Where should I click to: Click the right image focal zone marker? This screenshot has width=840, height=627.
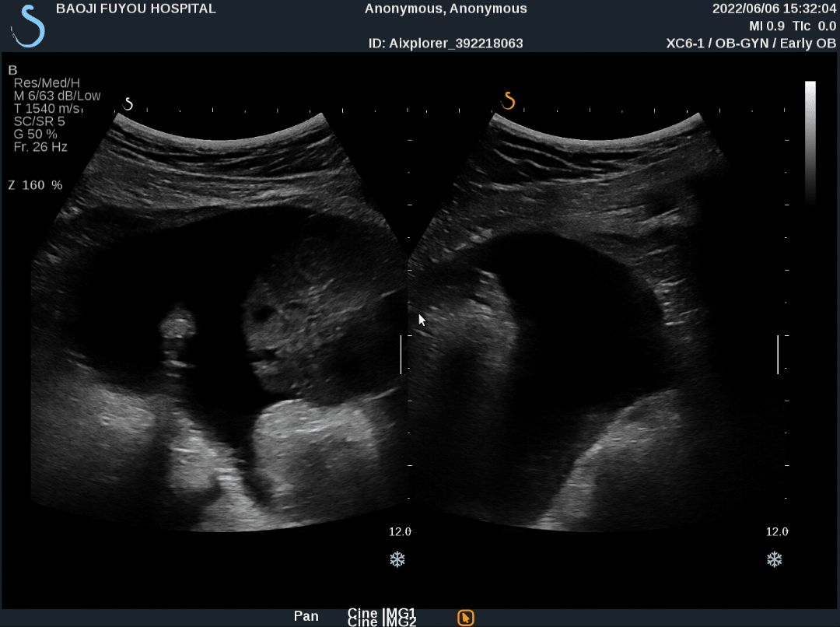pos(778,355)
